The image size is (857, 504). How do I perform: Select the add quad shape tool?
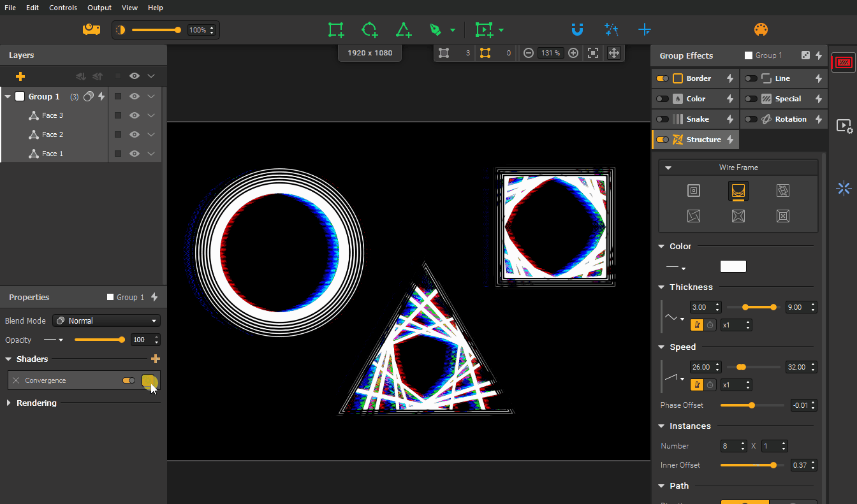tap(335, 30)
